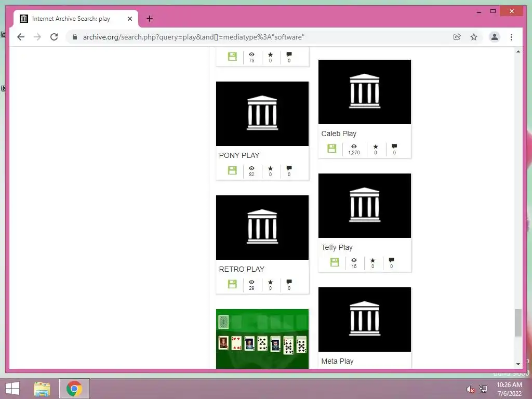Click the software floppy icon under Caleb Play
Viewport: 532px width, 399px height.
[332, 148]
